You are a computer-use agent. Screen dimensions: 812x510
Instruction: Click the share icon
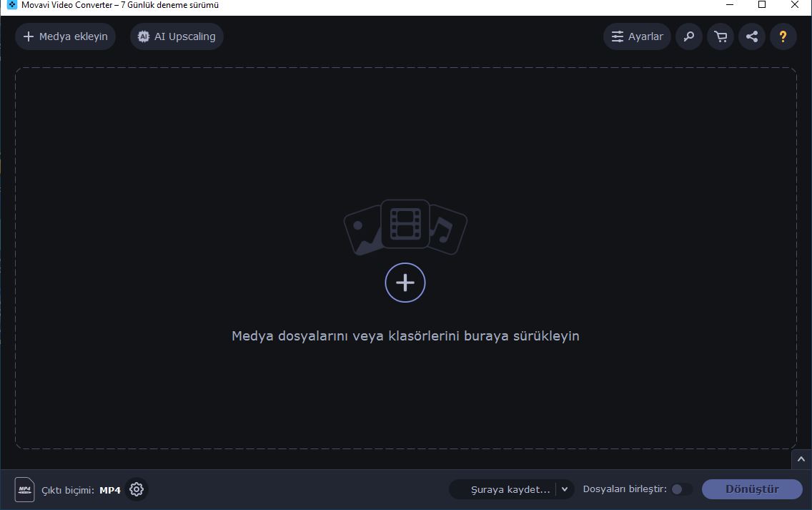[x=752, y=36]
